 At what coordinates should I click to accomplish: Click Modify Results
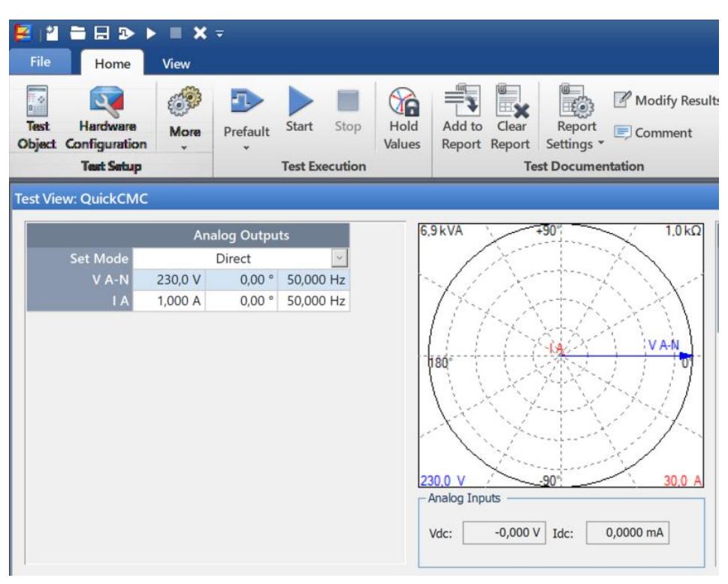[666, 100]
